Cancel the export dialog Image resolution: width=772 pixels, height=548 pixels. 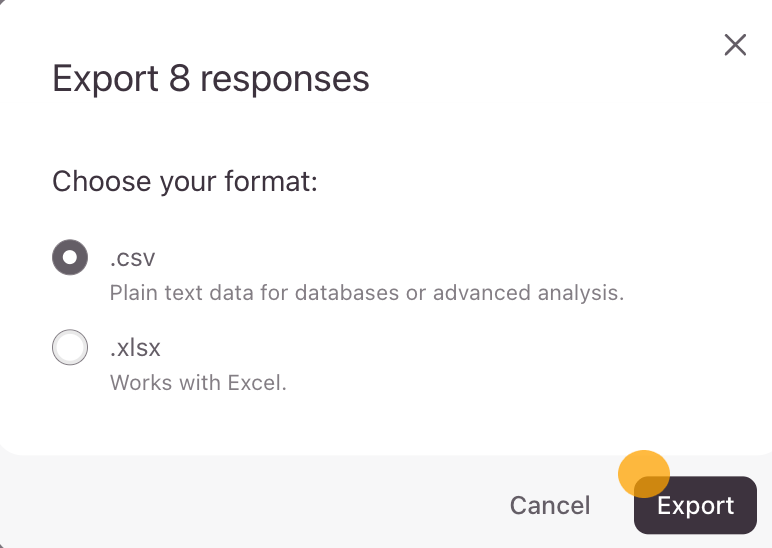point(550,506)
